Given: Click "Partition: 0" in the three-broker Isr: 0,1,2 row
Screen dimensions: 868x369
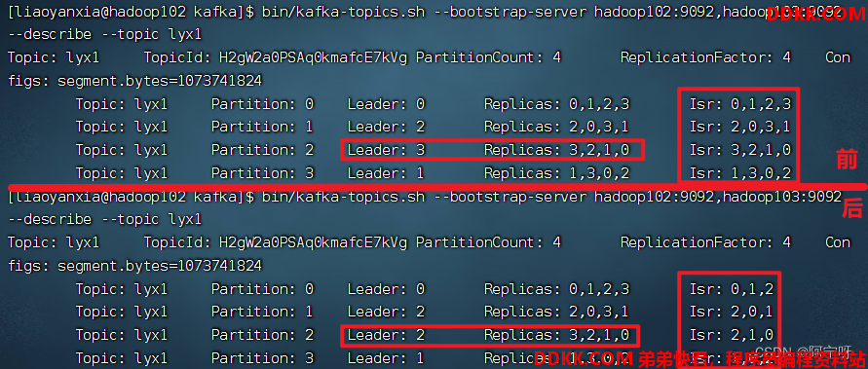Looking at the screenshot, I should [x=262, y=288].
